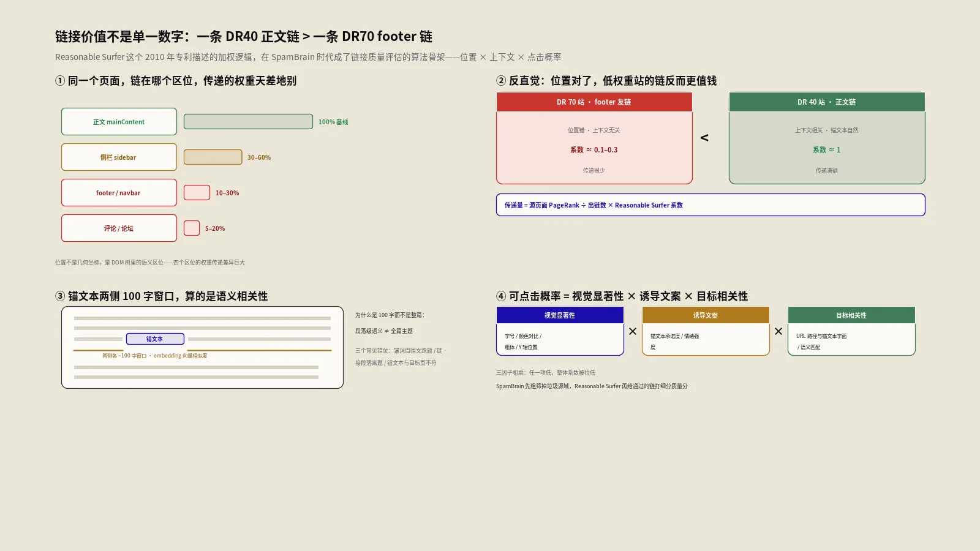Click the text 上下文相关 · 锚文本自然
Viewport: 980px width, 551px height.
point(827,130)
